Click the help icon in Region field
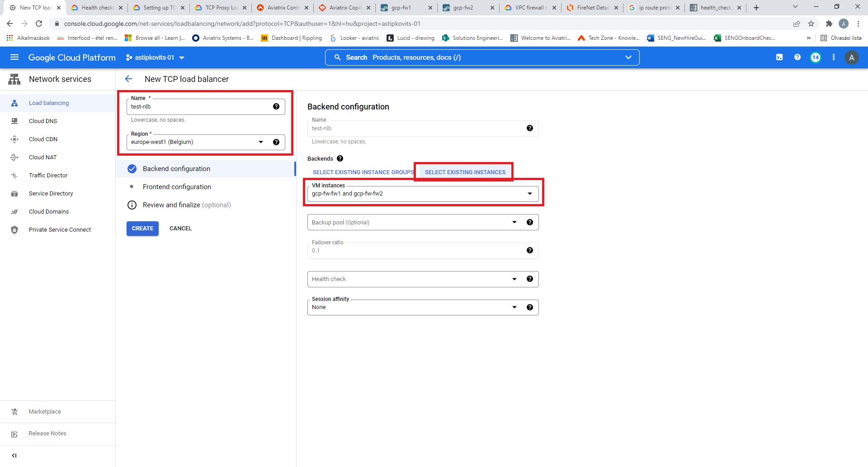 point(276,142)
